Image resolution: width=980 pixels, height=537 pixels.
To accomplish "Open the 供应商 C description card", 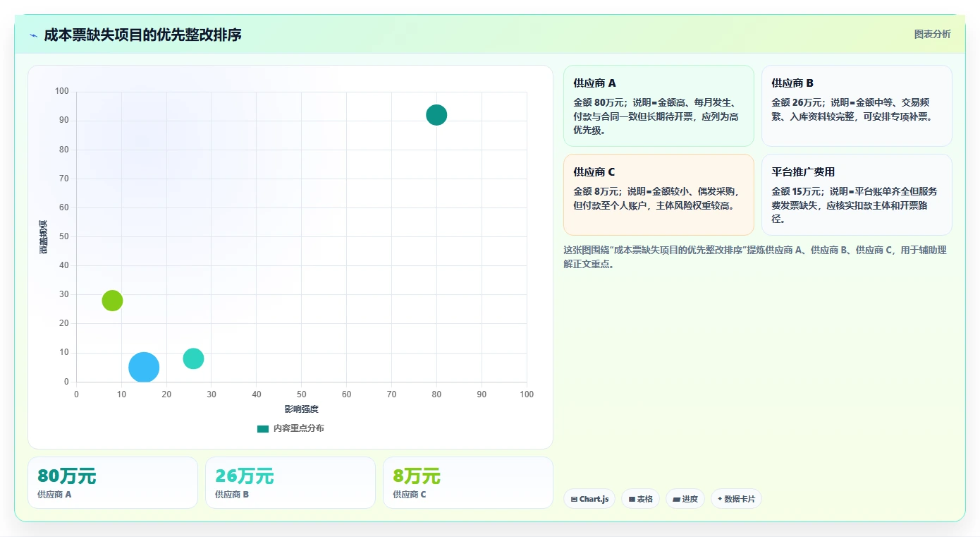I will (659, 195).
